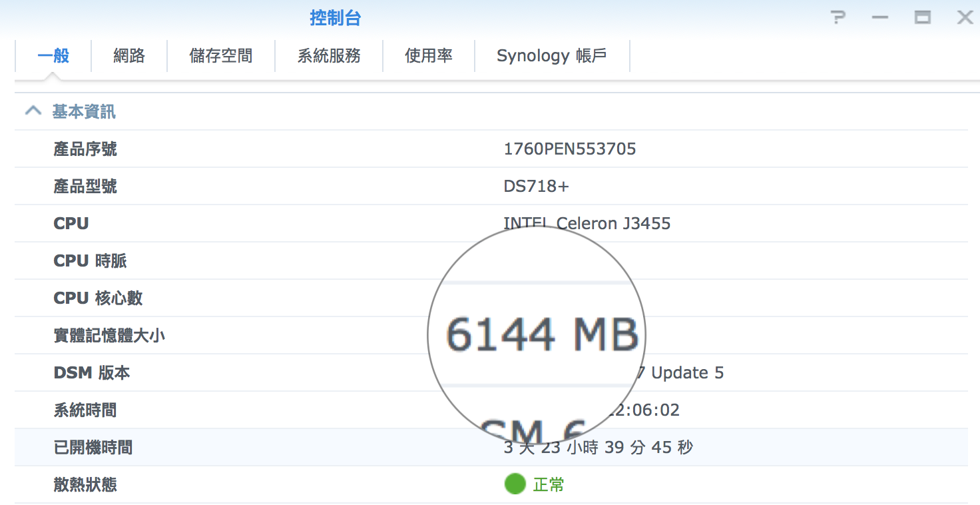Click the magnified 6144 MB memory value
This screenshot has width=980, height=505.
pyautogui.click(x=541, y=334)
